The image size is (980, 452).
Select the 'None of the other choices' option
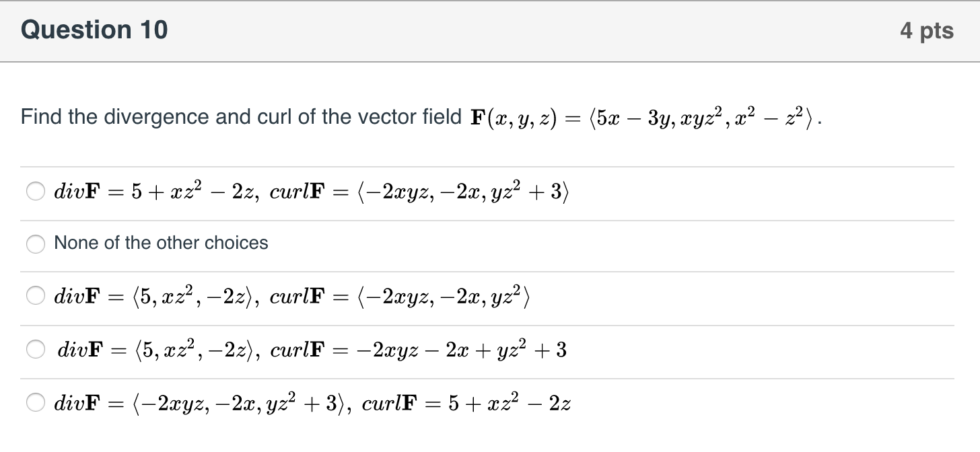click(36, 244)
